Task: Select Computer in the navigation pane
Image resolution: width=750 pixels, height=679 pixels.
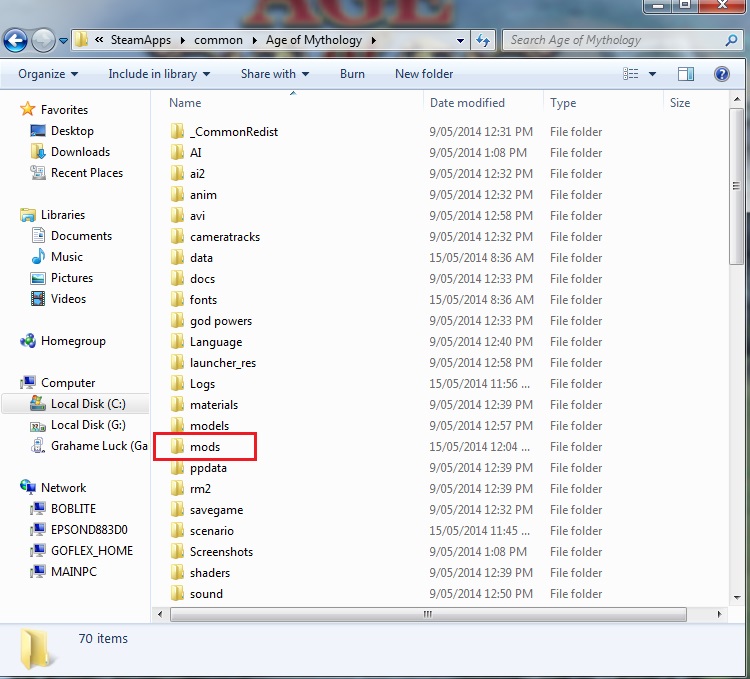Action: tap(68, 383)
